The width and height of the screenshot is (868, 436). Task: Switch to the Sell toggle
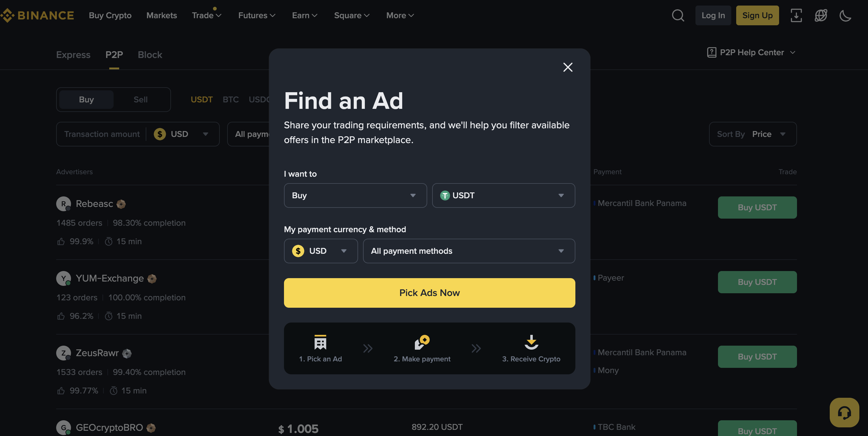[140, 100]
